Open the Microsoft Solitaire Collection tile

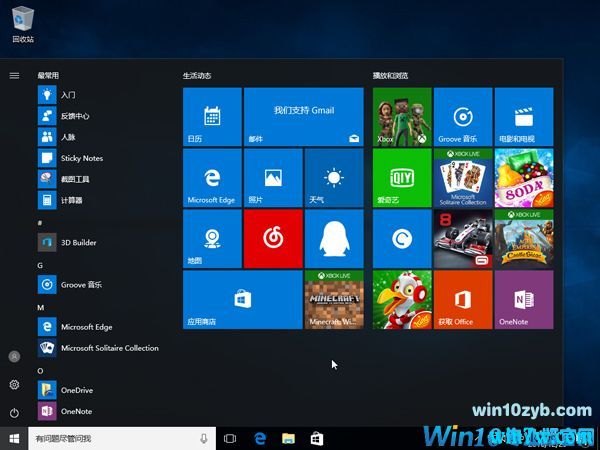tap(463, 178)
